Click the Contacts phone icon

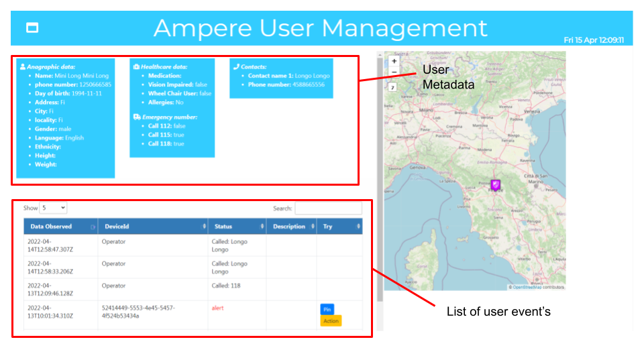coord(236,67)
